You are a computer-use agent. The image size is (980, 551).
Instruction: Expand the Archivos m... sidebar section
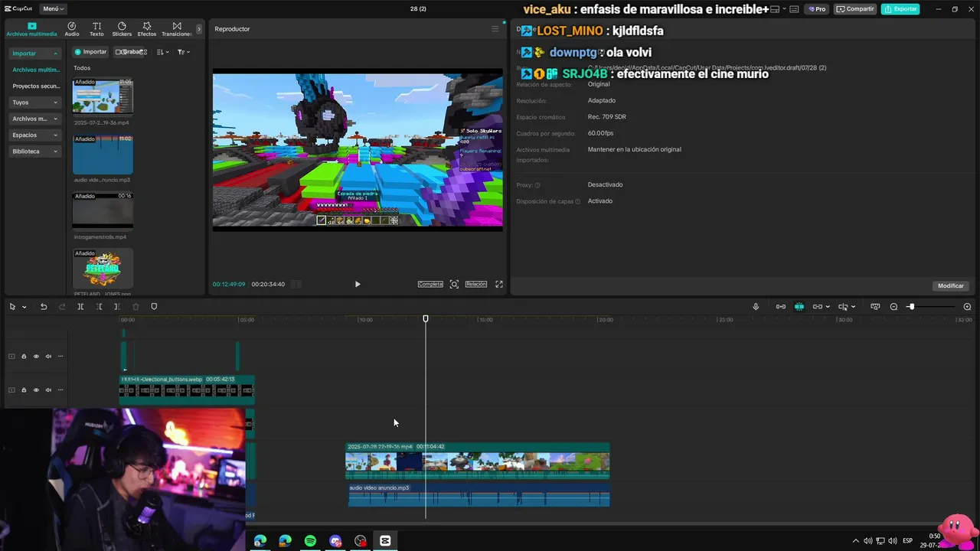coord(35,119)
